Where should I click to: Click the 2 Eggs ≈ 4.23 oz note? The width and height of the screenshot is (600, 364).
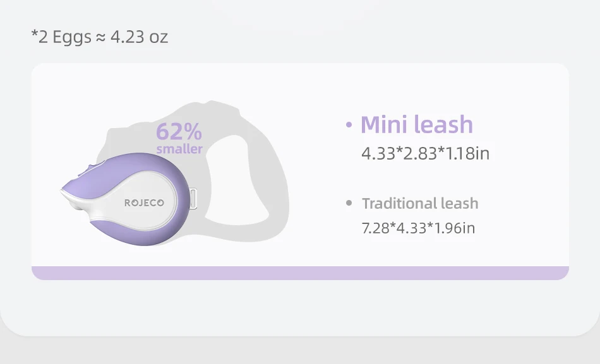[x=100, y=37]
